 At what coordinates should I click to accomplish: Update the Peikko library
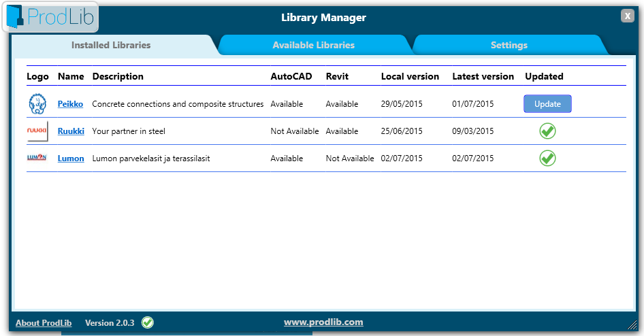pyautogui.click(x=547, y=104)
